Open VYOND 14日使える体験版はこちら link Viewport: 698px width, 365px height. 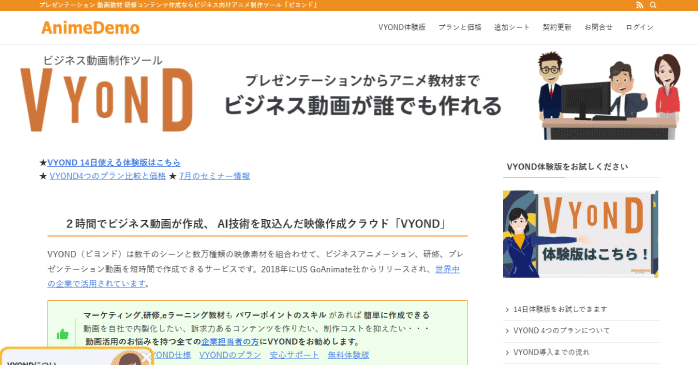point(114,162)
